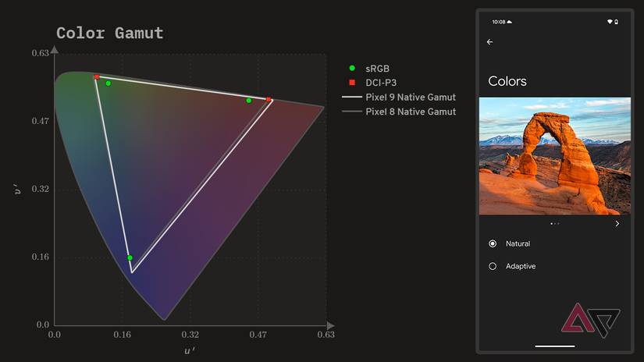Tap the cloud icon next to 10:08
644x362 pixels.
point(510,22)
